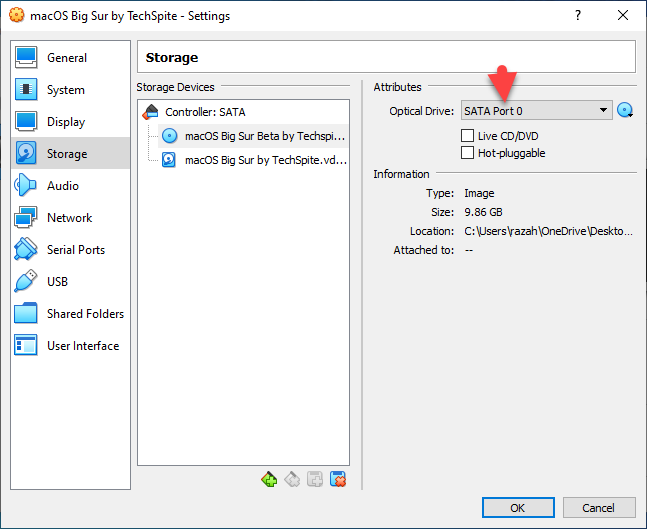Click the help question mark in title bar
The width and height of the screenshot is (647, 529).
click(x=579, y=16)
